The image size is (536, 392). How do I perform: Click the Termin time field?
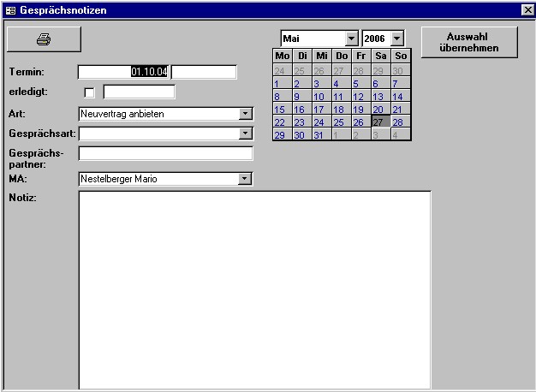pos(204,72)
